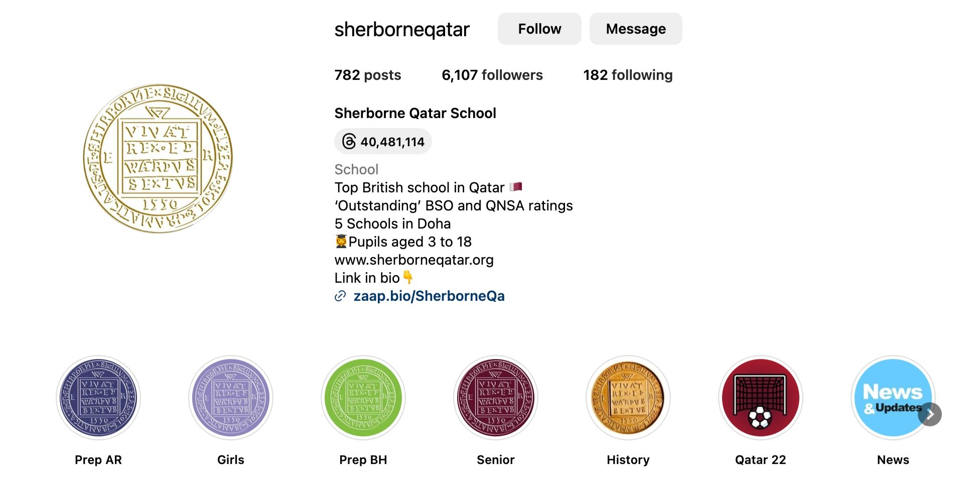View the 182 following list
Screen dimensions: 980x478
coord(628,75)
